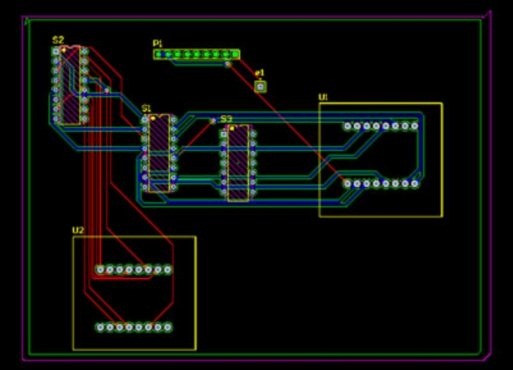Select the U1 designator label
Image resolution: width=513 pixels, height=370 pixels.
pyautogui.click(x=323, y=97)
